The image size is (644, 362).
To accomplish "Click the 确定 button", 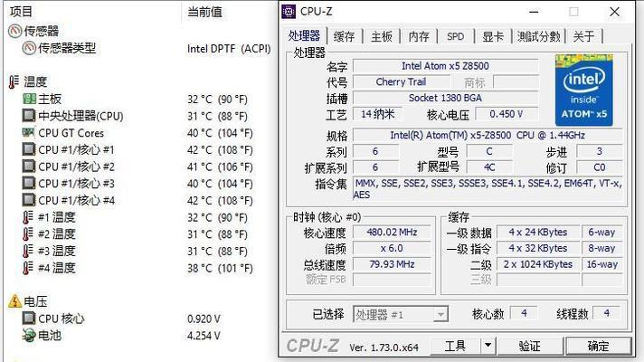I will pyautogui.click(x=599, y=346).
